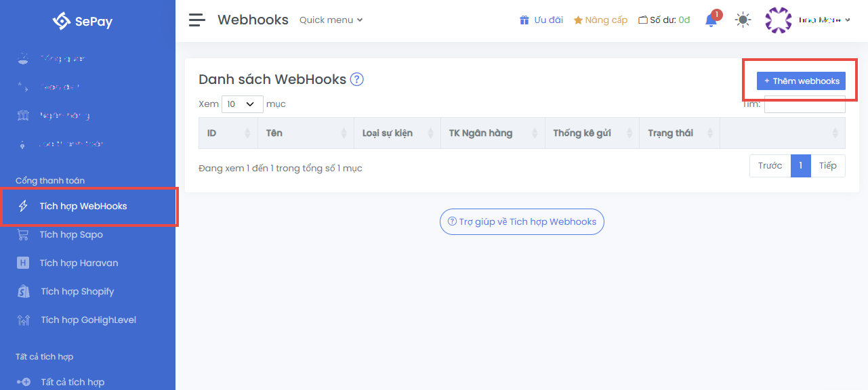Open Tích hợp Sapo cart item
Image resolution: width=868 pixels, height=390 pixels.
coord(71,235)
